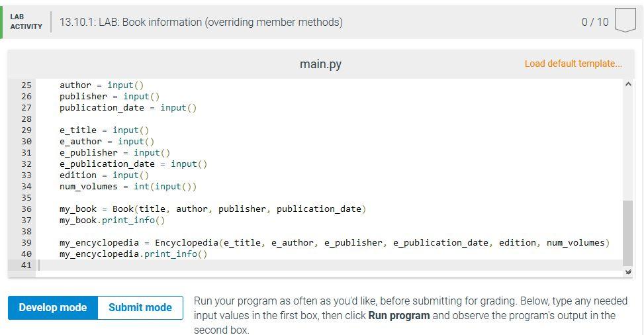Click the num_volumes = int(input()) line
Screen dimensions: 644x335
[x=128, y=187]
